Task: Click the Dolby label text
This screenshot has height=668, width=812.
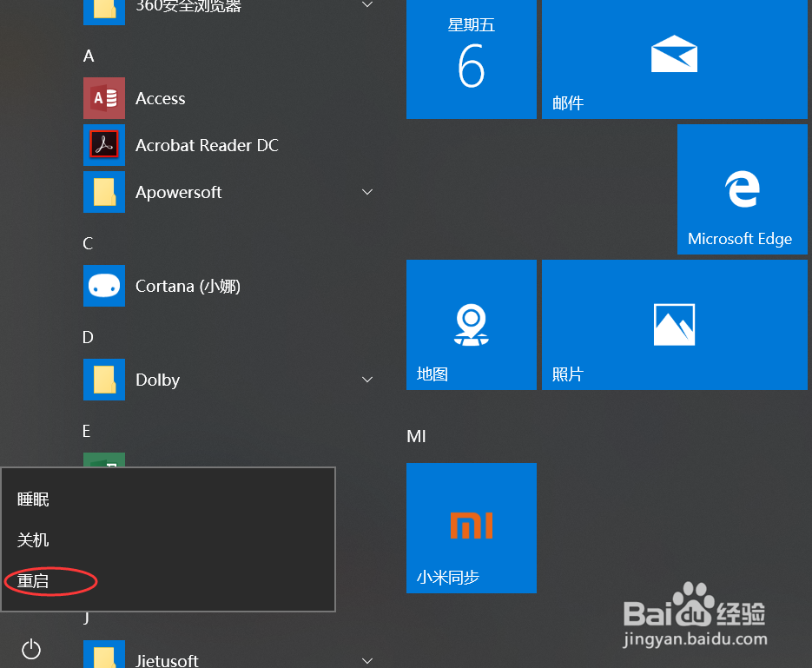Action: (x=158, y=380)
